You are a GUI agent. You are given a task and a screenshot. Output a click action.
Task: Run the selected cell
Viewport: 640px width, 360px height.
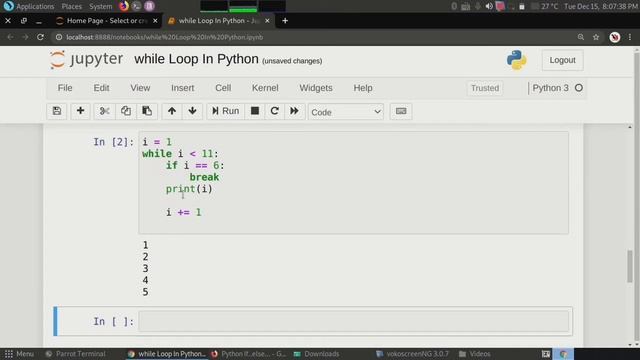click(225, 111)
